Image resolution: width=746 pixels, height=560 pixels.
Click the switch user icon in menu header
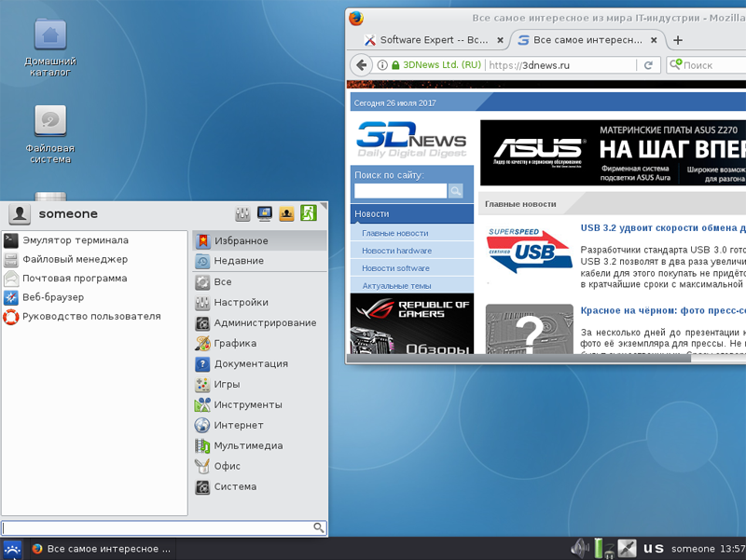pos(286,214)
